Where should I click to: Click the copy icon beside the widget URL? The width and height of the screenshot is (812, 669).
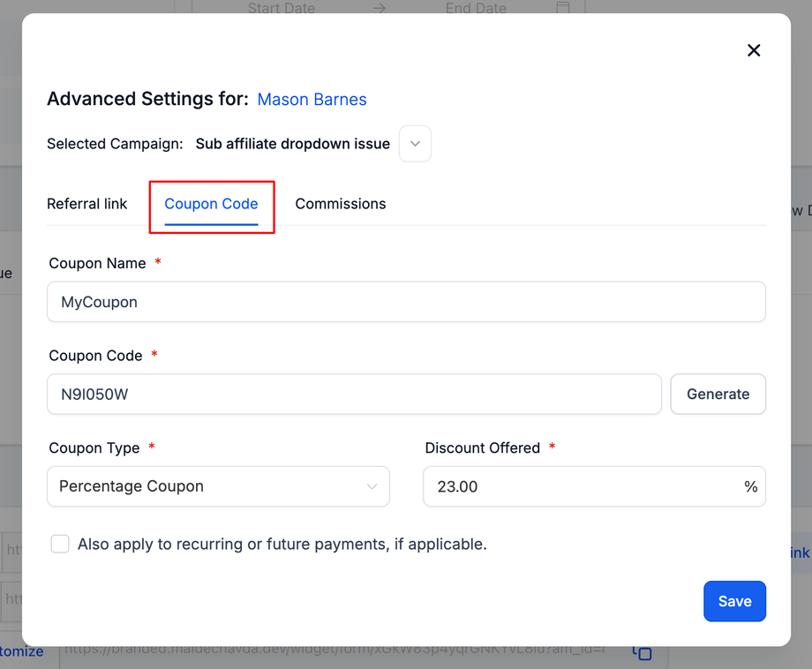point(642,652)
